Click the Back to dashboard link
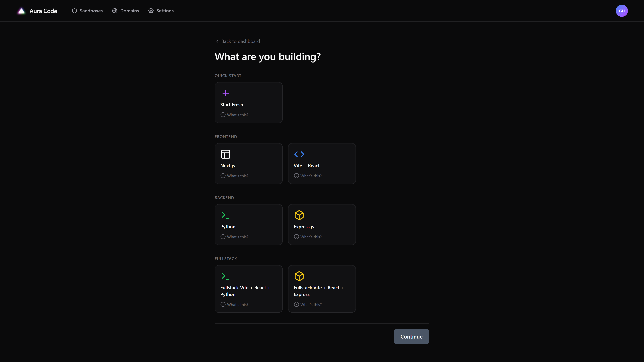Image resolution: width=644 pixels, height=362 pixels. click(237, 41)
